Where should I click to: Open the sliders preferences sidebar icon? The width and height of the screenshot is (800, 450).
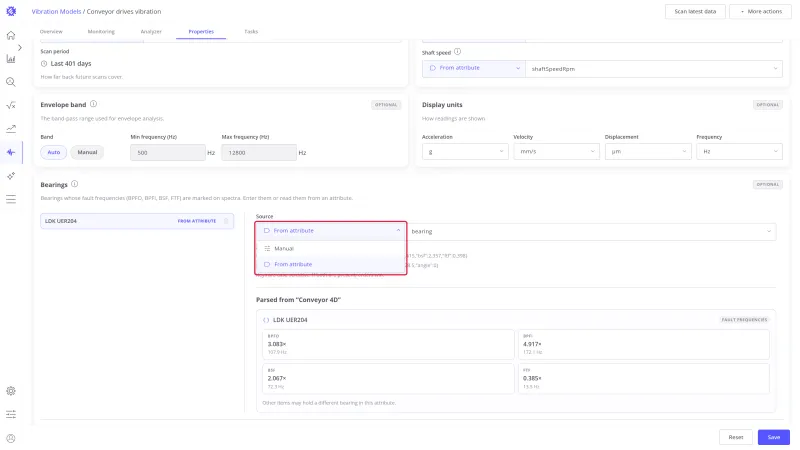[x=11, y=414]
